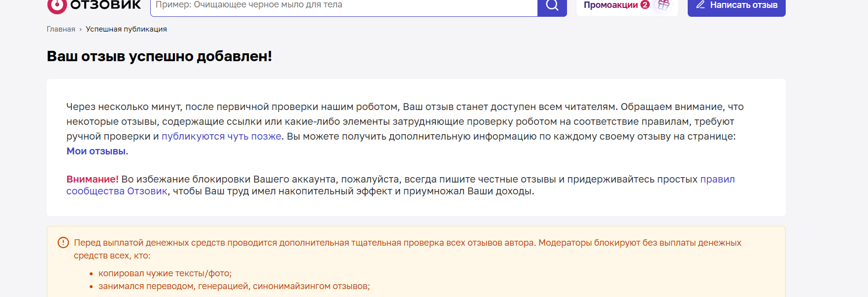Click the breadcrumb separator arrow

(80, 30)
